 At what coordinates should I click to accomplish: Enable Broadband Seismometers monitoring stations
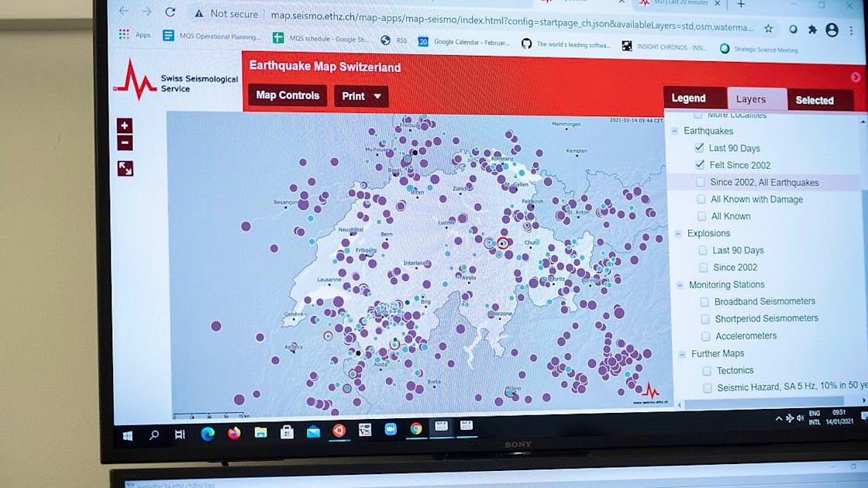pyautogui.click(x=704, y=301)
